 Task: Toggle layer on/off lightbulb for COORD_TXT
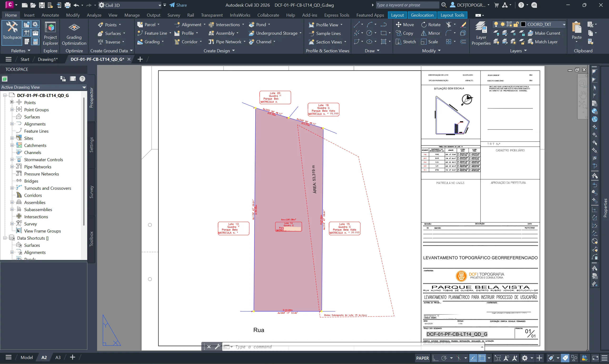tap(496, 24)
